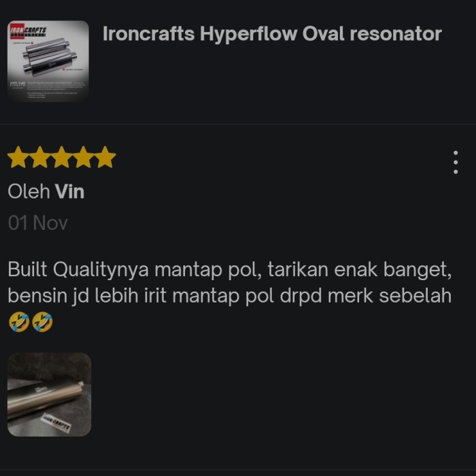
Task: Open the reviewer's attached resonator photo
Action: tap(49, 394)
